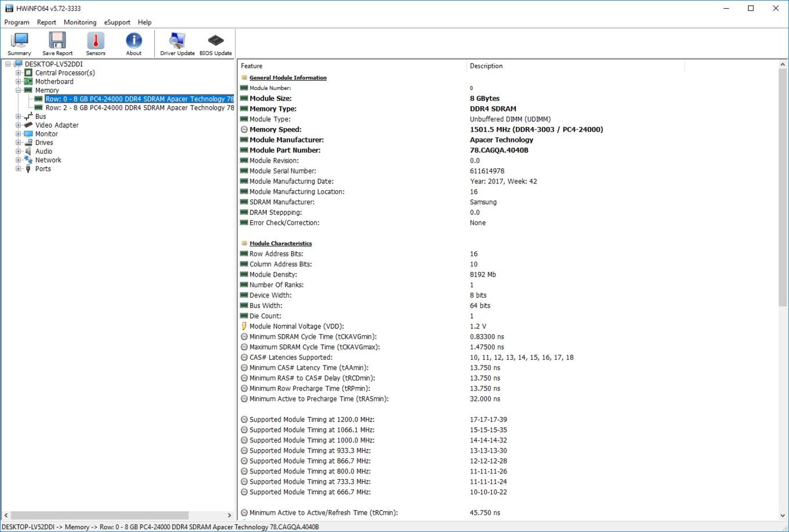
Task: Click the 17-17-17-39 timing value
Action: point(488,419)
